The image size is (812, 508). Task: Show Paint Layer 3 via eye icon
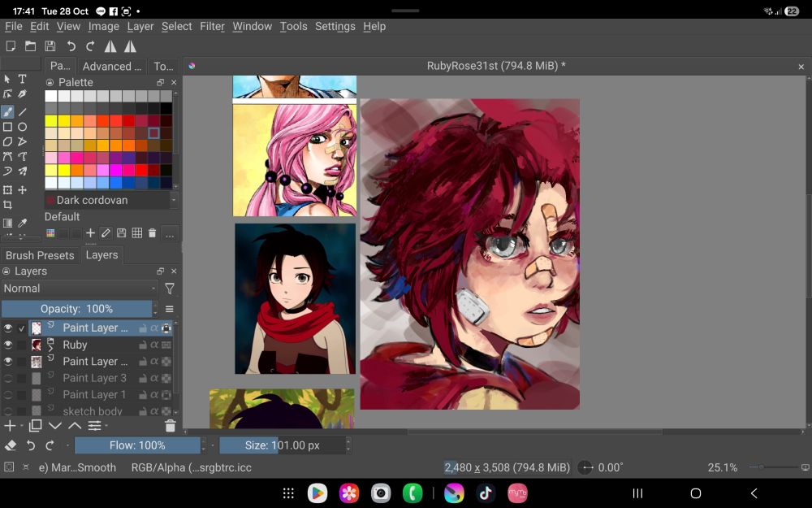click(x=8, y=378)
